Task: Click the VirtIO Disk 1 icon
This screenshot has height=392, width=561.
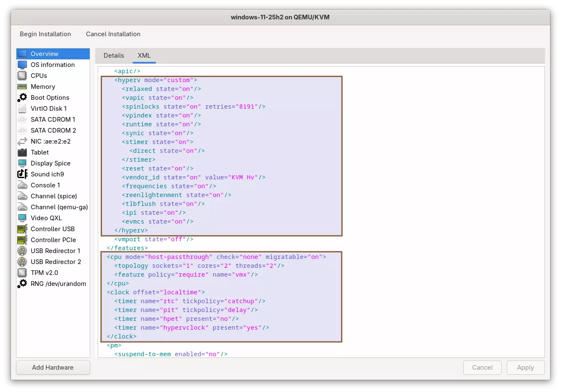Action: [x=22, y=109]
